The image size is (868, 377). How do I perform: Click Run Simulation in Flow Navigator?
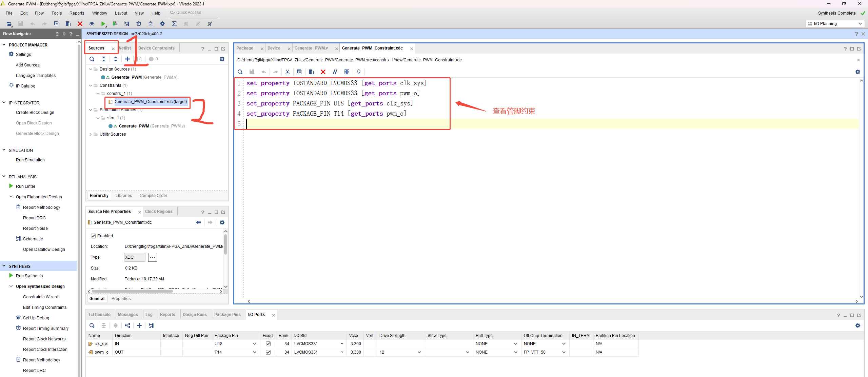30,160
